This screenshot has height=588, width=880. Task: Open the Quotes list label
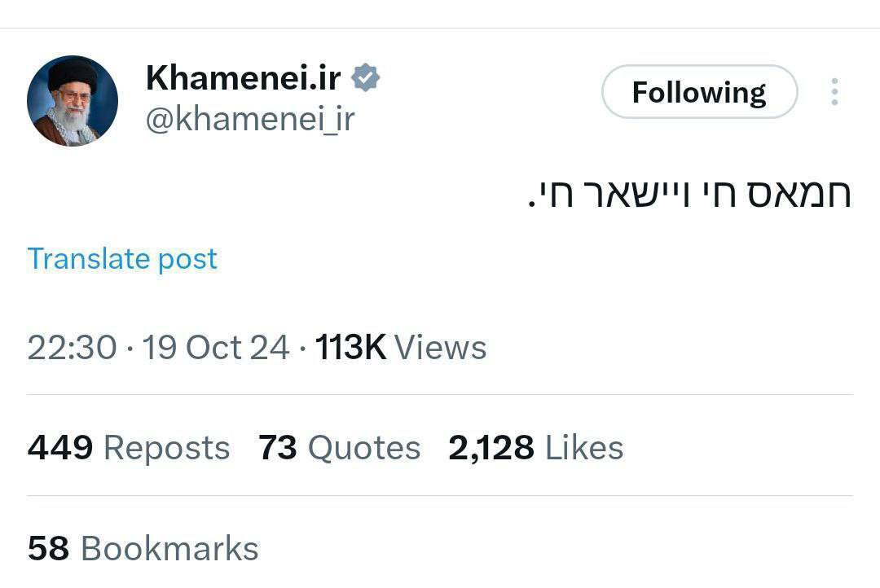[364, 448]
